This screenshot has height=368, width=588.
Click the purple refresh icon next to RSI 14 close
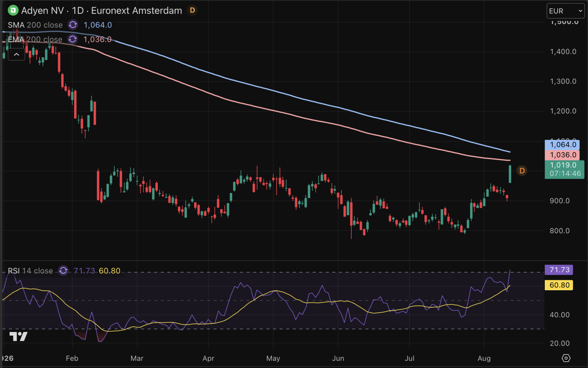(63, 271)
